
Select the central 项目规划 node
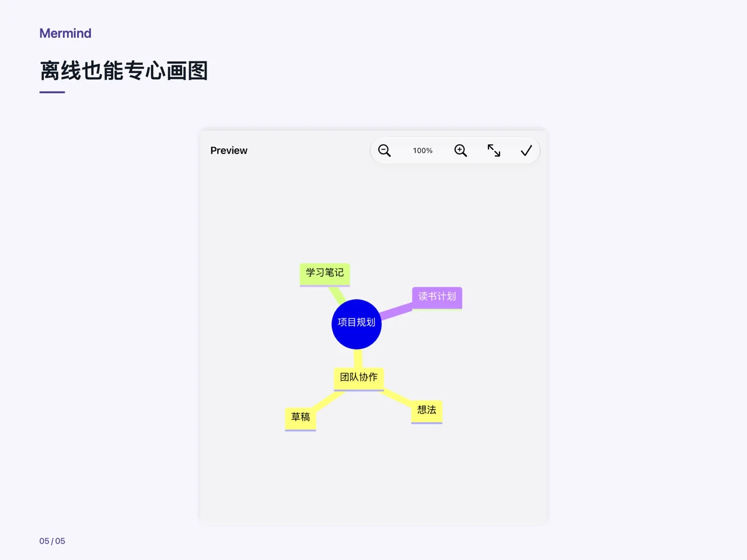coord(357,324)
